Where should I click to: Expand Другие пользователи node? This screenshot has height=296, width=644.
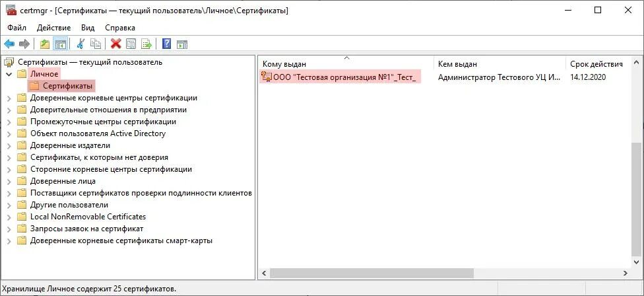point(9,205)
